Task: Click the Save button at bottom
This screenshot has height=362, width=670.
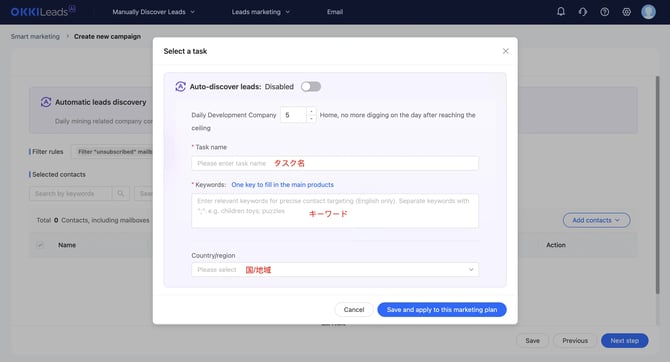Action: pos(532,341)
